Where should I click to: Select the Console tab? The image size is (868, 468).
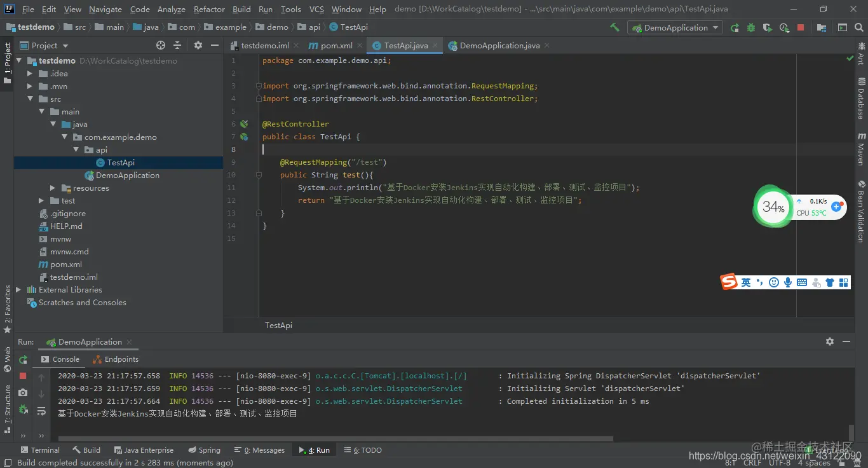(x=60, y=359)
